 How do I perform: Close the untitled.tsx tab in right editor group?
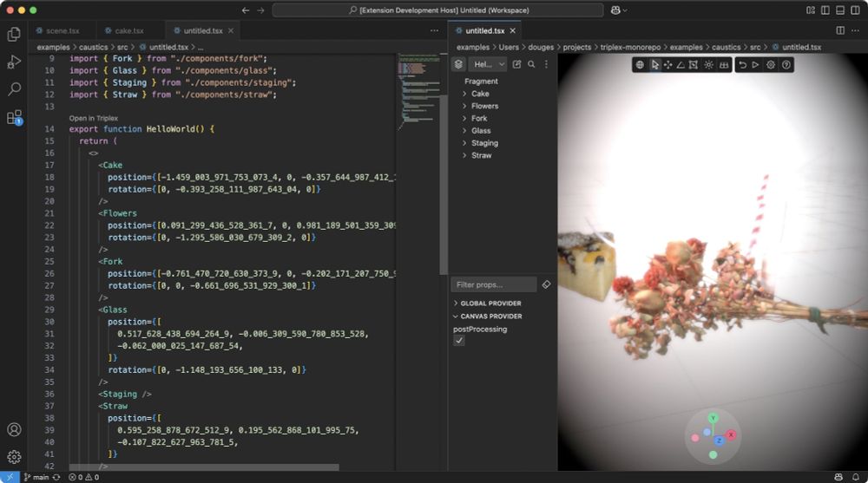(513, 30)
